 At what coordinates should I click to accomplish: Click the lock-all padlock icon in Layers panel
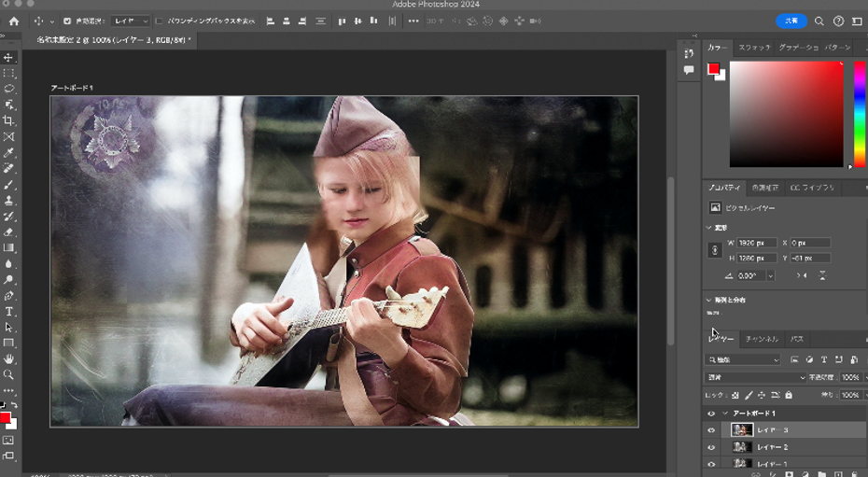787,395
